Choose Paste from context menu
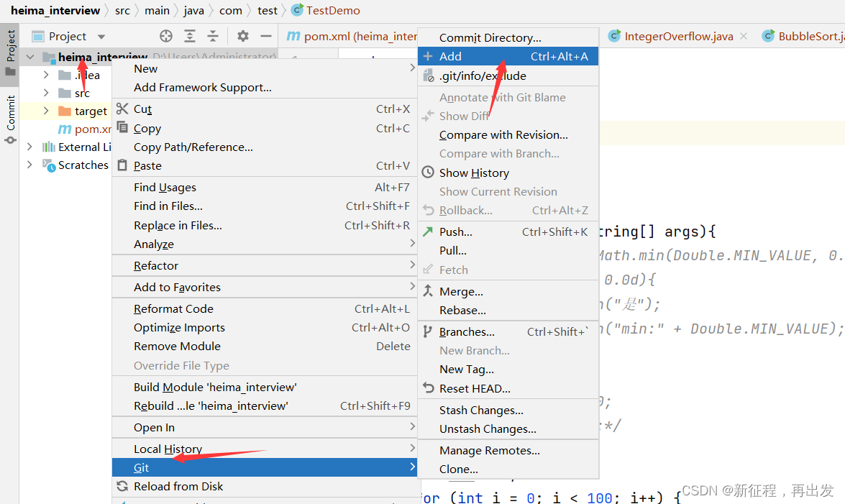The height and width of the screenshot is (504, 845). coord(265,165)
